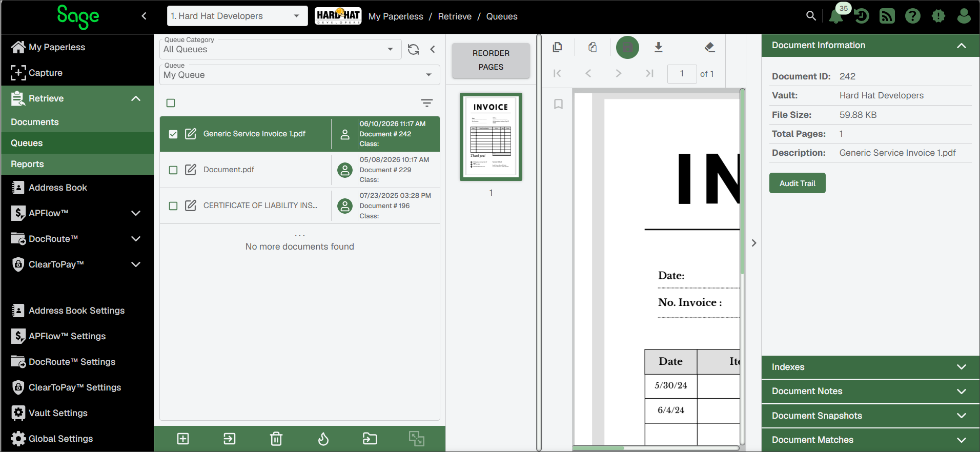Expand the DocRoute menu

[x=136, y=239]
